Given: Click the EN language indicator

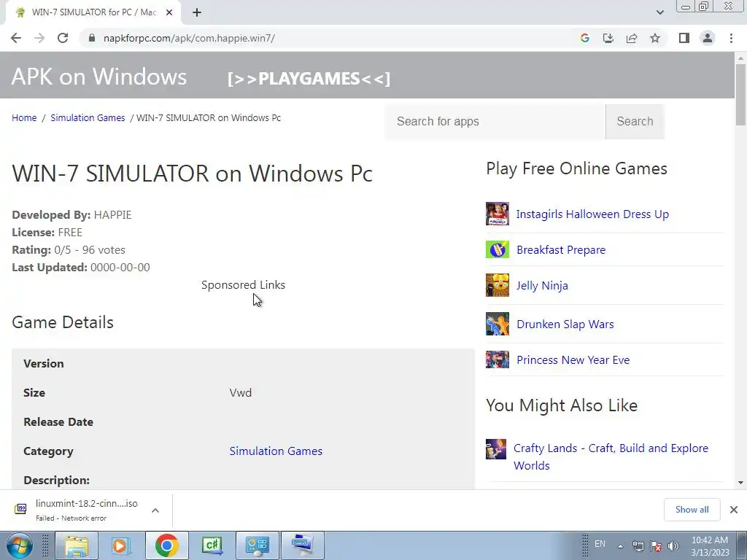Looking at the screenshot, I should tap(600, 544).
